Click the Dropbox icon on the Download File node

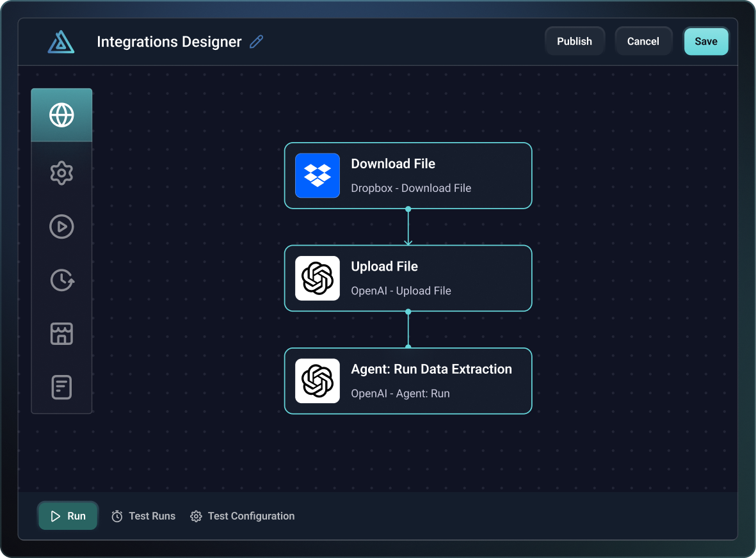tap(317, 175)
